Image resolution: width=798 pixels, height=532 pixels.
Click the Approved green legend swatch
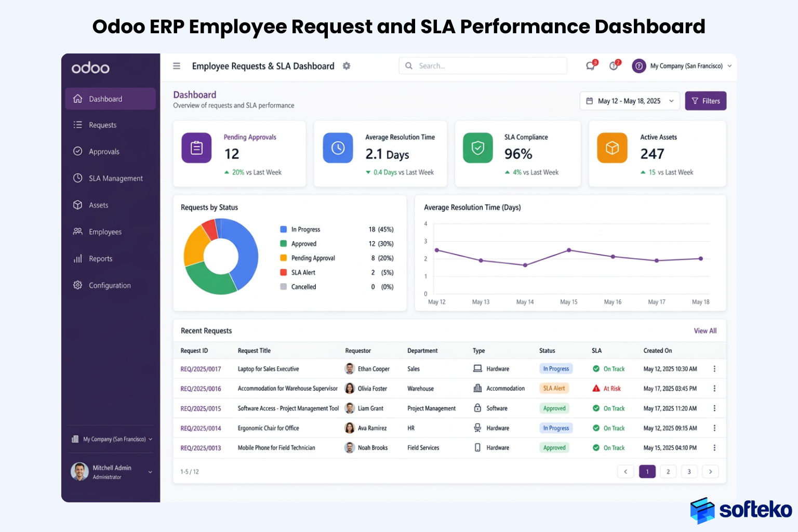point(284,244)
